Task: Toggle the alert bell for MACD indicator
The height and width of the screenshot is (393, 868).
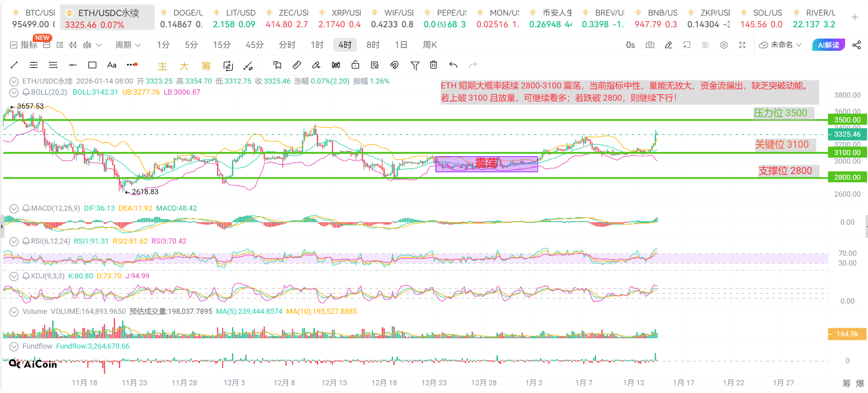Action: [26, 208]
